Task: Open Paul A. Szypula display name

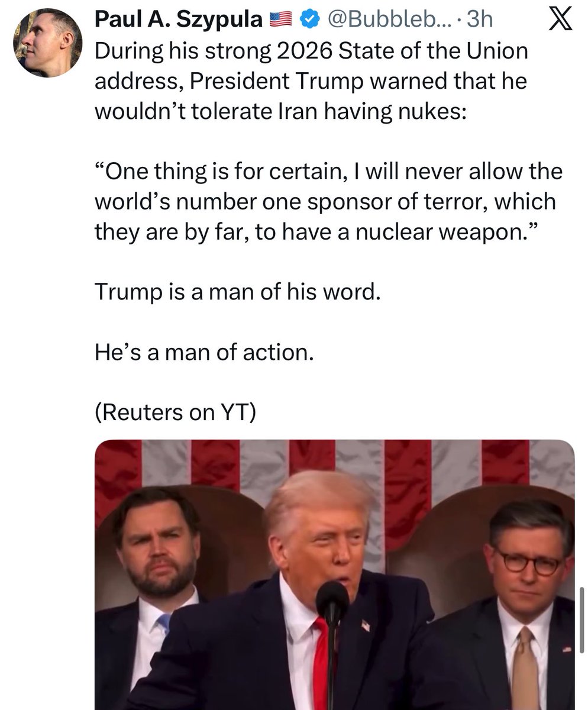Action: coord(179,21)
